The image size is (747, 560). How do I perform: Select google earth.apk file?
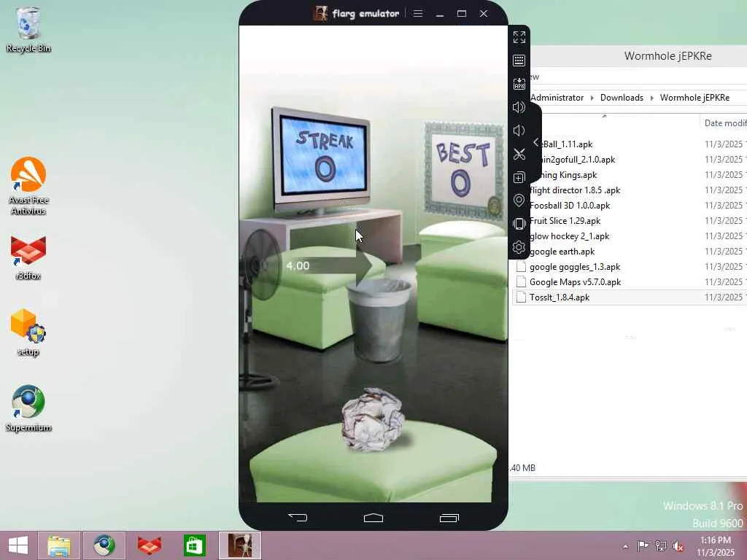tap(562, 252)
